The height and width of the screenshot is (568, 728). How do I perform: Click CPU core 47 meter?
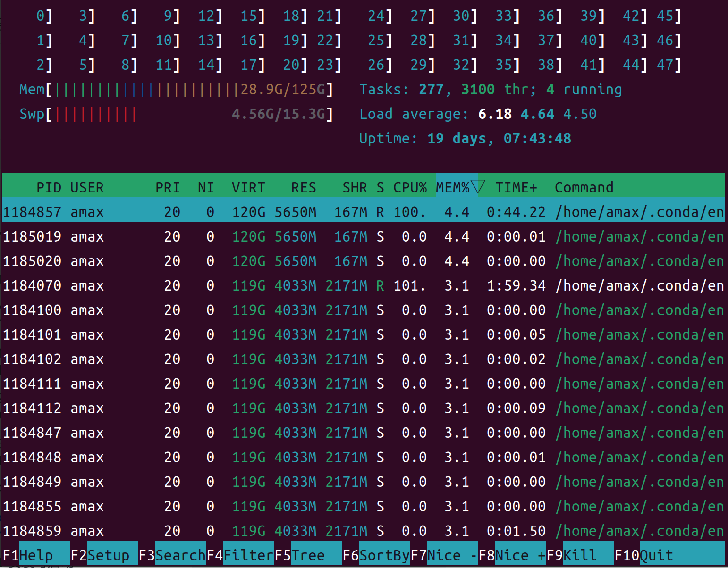[x=669, y=65]
